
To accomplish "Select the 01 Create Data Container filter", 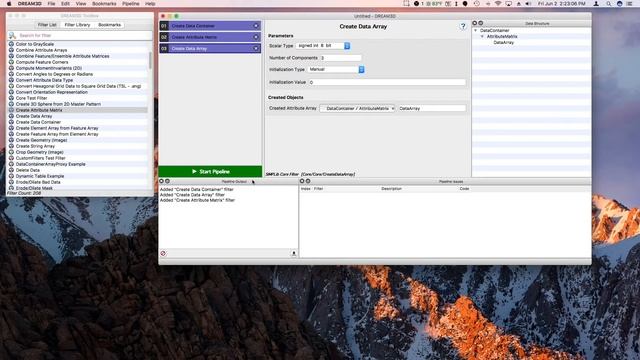I will pos(210,26).
